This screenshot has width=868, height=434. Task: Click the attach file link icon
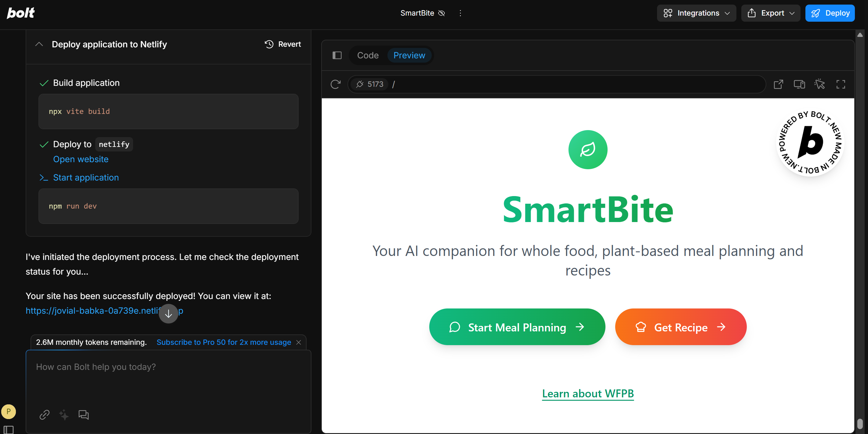[x=45, y=414]
